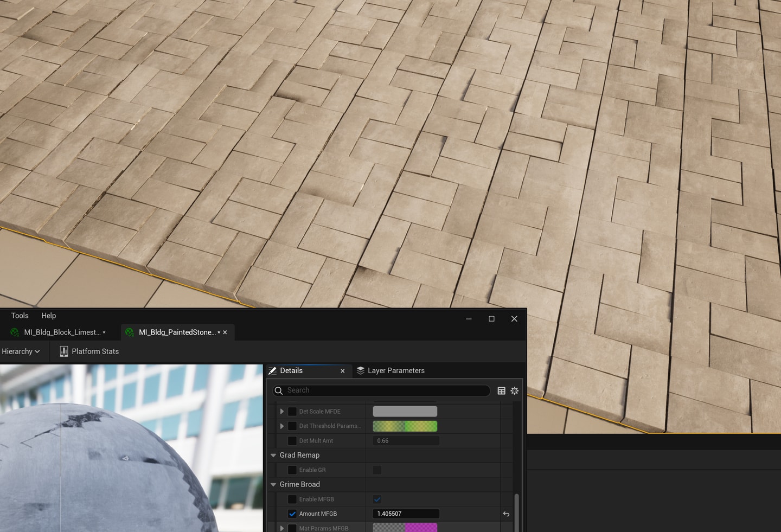
Task: Reset Amount MFGB to default value
Action: tap(506, 514)
